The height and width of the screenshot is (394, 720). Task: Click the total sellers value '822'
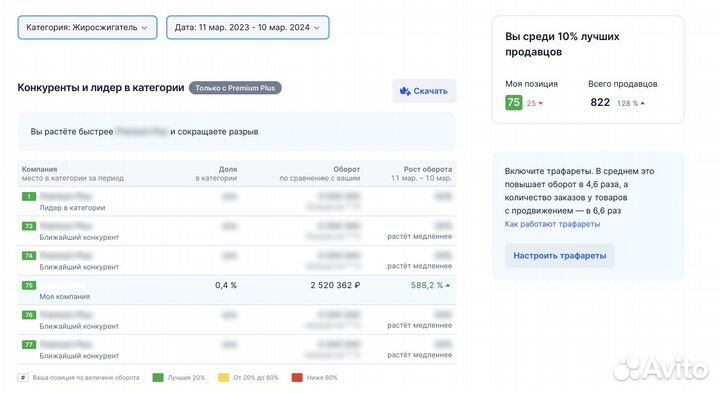pyautogui.click(x=600, y=102)
